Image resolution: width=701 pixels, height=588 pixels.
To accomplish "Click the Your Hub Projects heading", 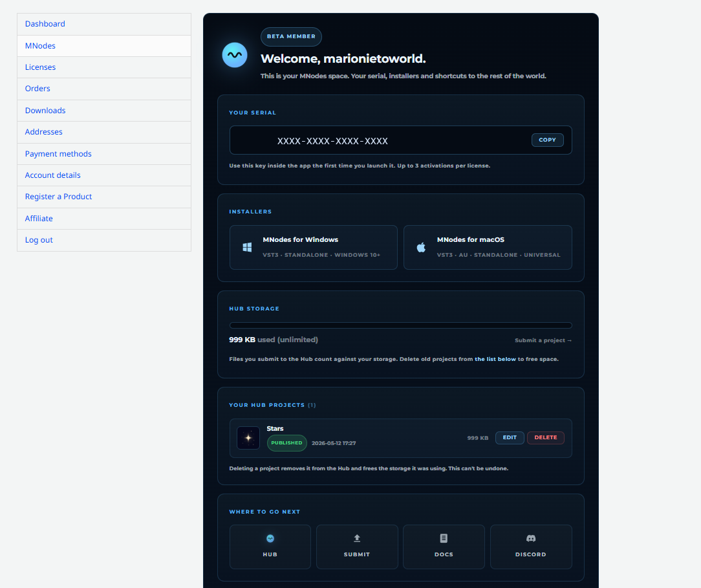I will [272, 405].
